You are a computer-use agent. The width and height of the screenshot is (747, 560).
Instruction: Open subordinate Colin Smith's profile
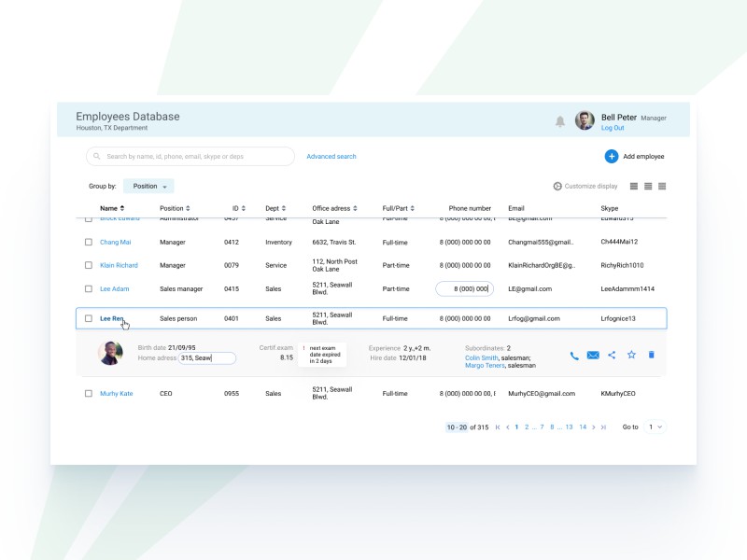point(481,357)
